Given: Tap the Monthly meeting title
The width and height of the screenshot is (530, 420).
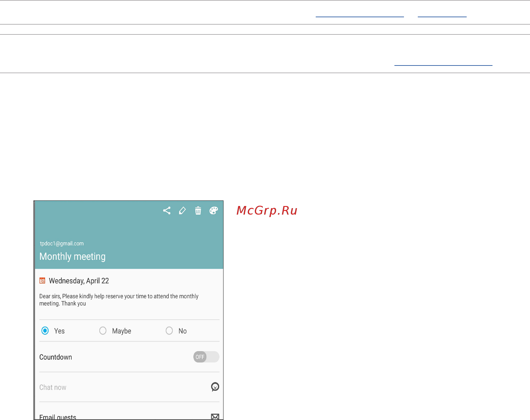Looking at the screenshot, I should click(73, 257).
